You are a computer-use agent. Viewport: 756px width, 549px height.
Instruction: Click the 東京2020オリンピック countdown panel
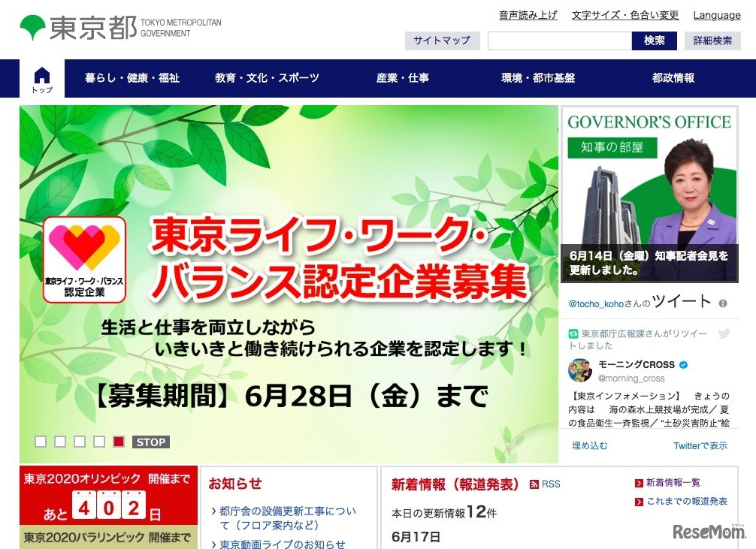point(108,495)
